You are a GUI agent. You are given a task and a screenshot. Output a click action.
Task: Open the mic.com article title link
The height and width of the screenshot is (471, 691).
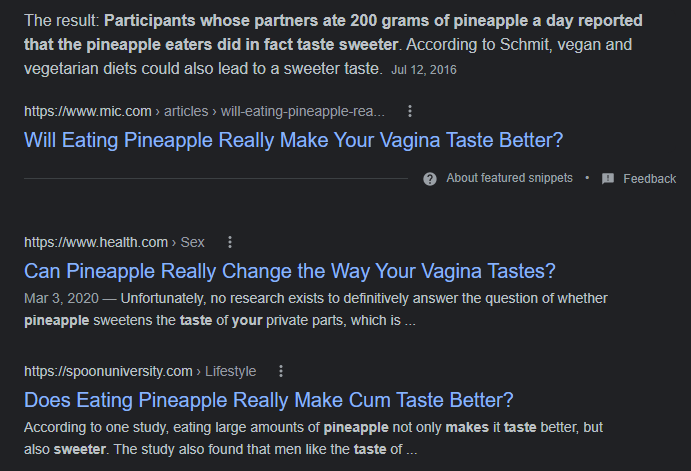point(293,139)
